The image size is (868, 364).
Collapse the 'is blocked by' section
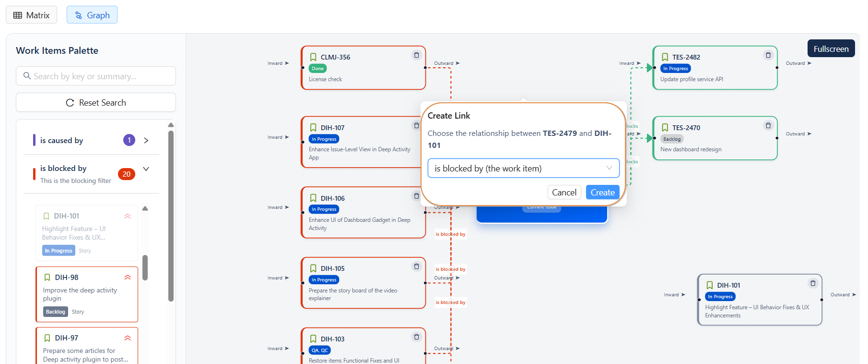click(x=146, y=169)
